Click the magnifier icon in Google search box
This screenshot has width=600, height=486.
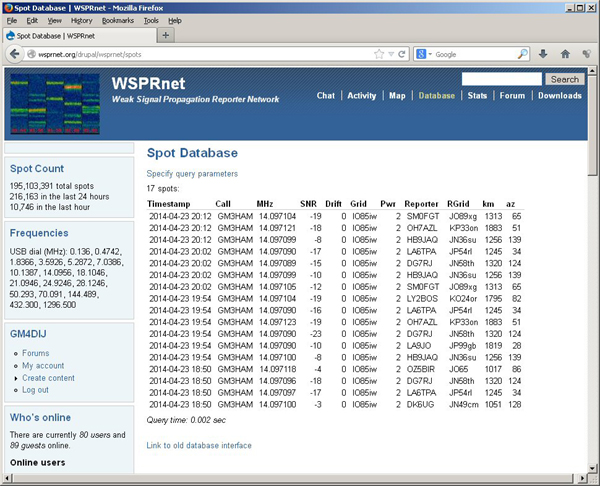(523, 54)
